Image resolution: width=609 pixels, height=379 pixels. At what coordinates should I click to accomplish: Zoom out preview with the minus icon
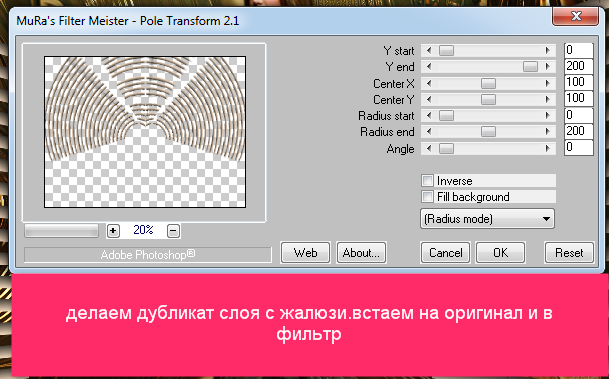[174, 231]
